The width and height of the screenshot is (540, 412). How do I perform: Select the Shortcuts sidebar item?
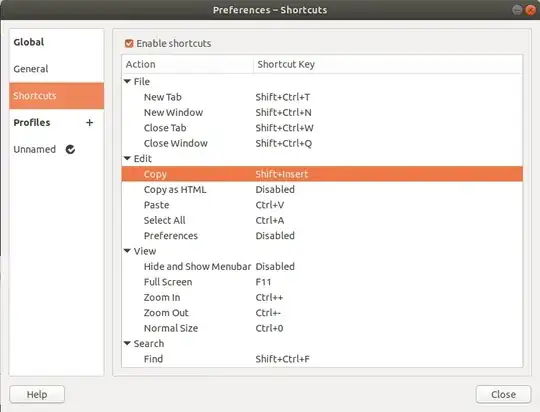coord(56,96)
